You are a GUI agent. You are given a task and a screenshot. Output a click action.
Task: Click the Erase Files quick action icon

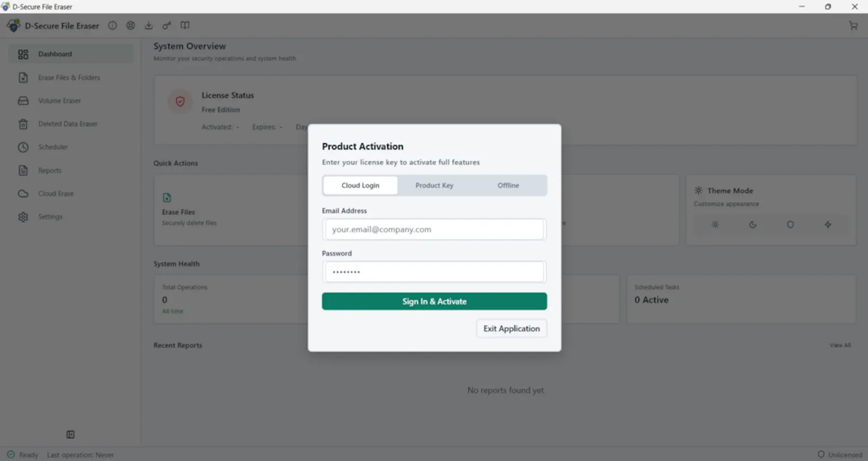point(167,198)
